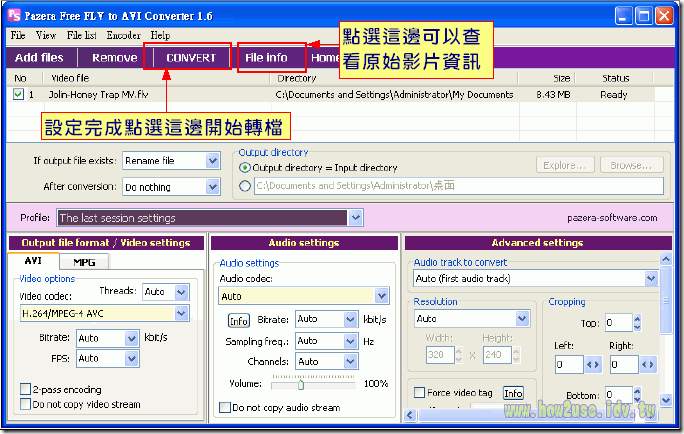The height and width of the screenshot is (434, 684).
Task: Click the custom output directory path field
Action: tap(458, 186)
